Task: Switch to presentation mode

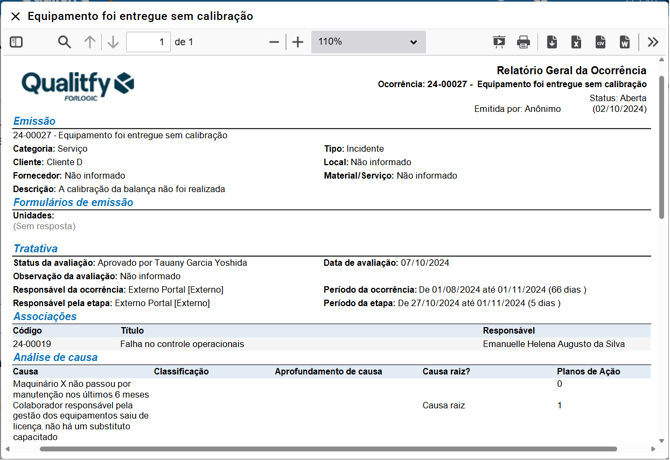Action: pyautogui.click(x=499, y=42)
